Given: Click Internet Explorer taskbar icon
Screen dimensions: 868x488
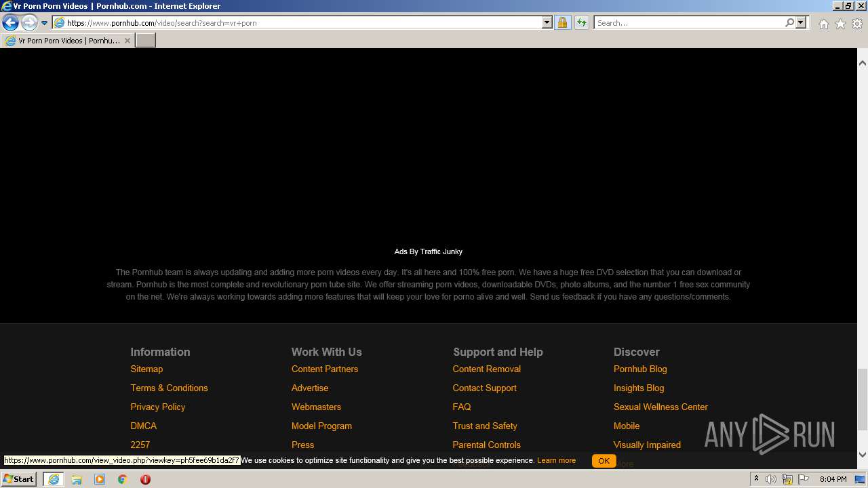Looking at the screenshot, I should (x=53, y=479).
